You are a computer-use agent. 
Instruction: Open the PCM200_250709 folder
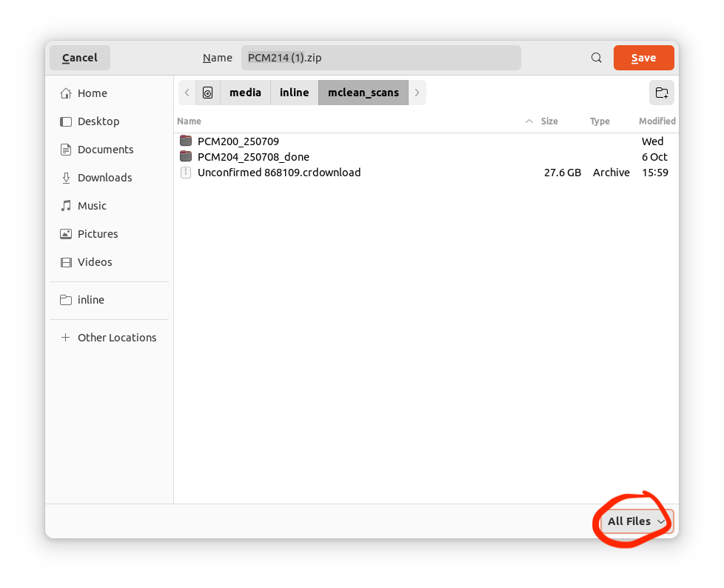[x=238, y=141]
